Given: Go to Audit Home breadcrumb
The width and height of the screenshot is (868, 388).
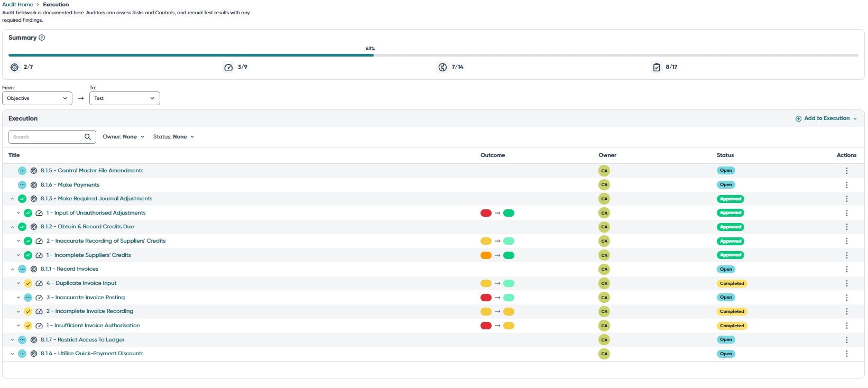Looking at the screenshot, I should click(x=17, y=4).
